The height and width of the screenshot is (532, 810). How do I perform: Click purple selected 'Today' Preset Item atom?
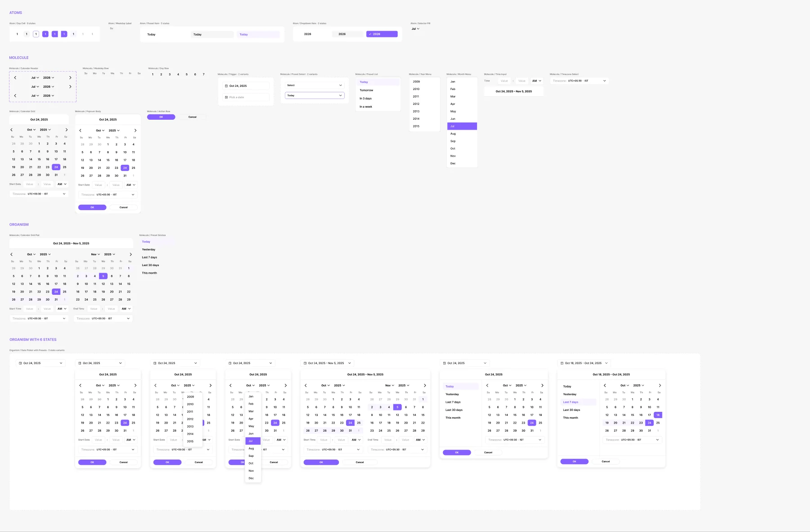coord(258,34)
